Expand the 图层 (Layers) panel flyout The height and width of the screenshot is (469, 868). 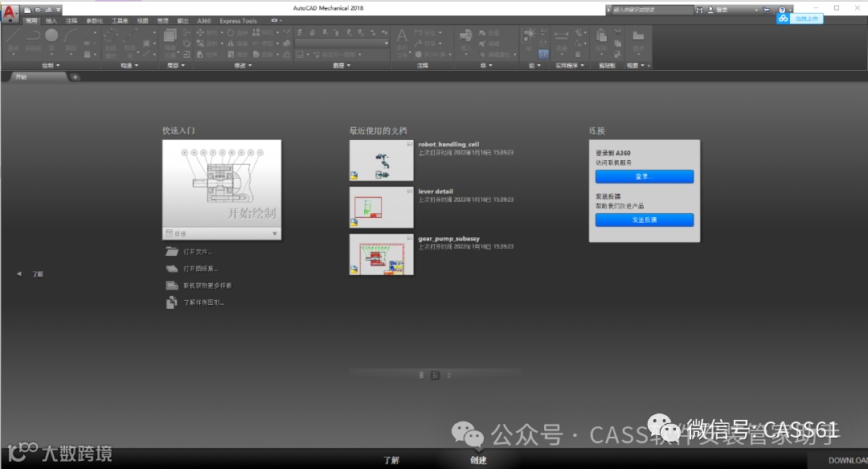[342, 65]
